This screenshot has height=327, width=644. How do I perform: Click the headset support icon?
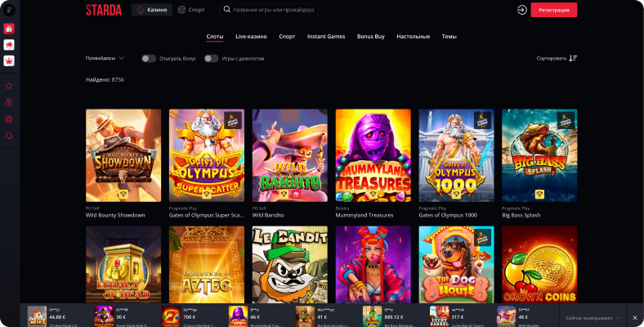coord(9,136)
